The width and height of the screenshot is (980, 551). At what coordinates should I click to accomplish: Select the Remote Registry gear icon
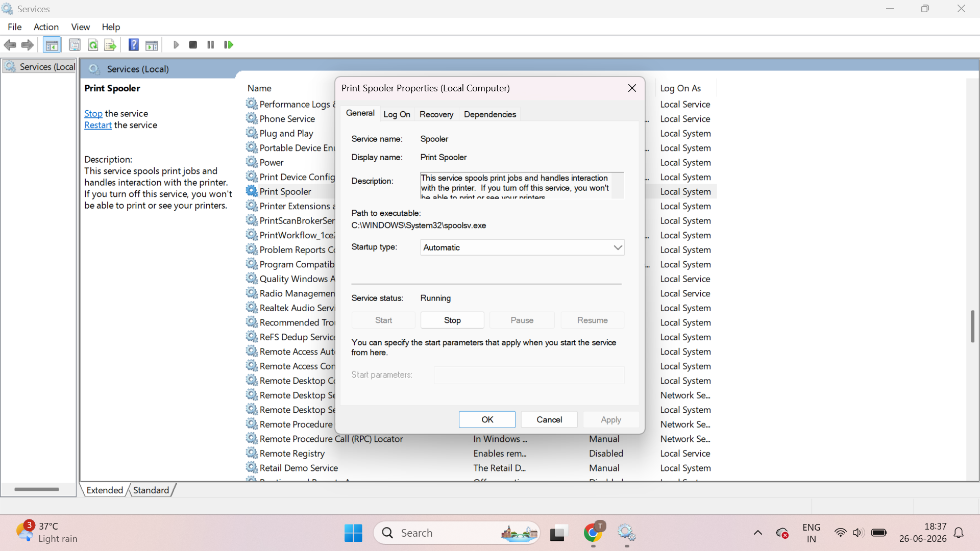tap(252, 453)
